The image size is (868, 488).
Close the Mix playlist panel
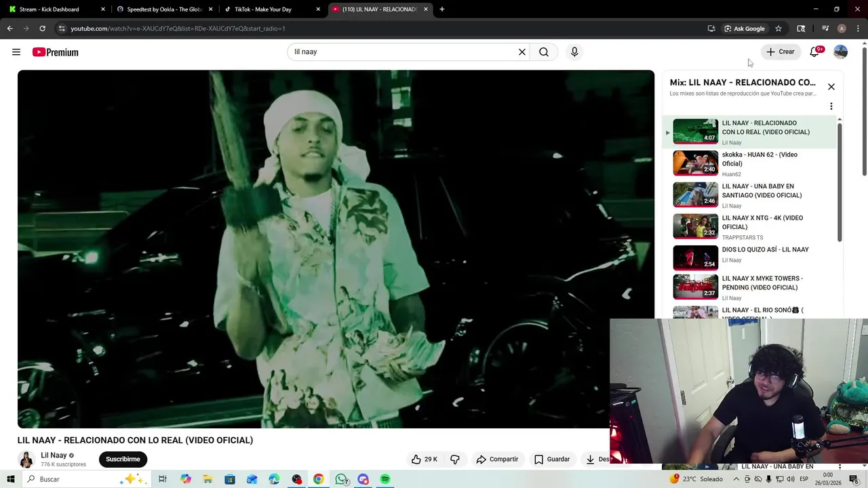coord(831,87)
